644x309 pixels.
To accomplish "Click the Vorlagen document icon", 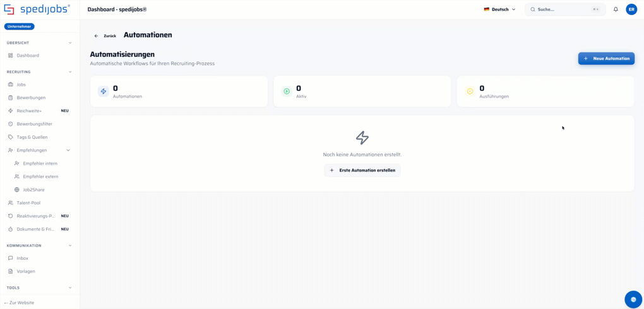I will [11, 271].
